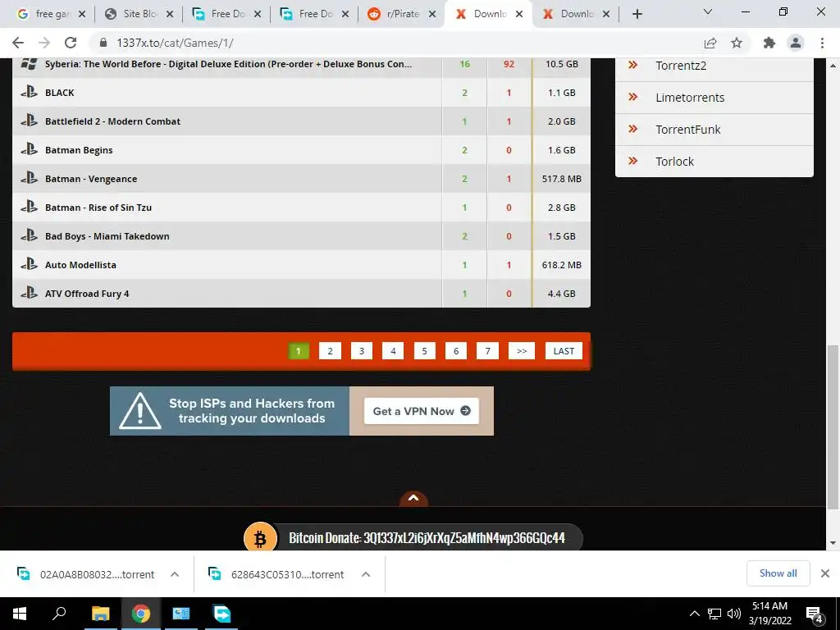The width and height of the screenshot is (840, 630).
Task: Click the page vertical scrollbar thumb
Action: (x=833, y=427)
